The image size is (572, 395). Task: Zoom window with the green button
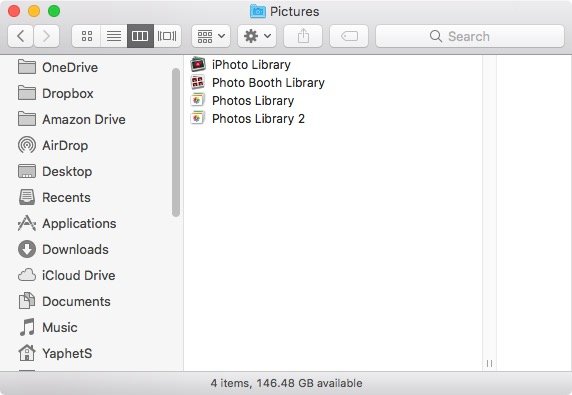pos(54,11)
